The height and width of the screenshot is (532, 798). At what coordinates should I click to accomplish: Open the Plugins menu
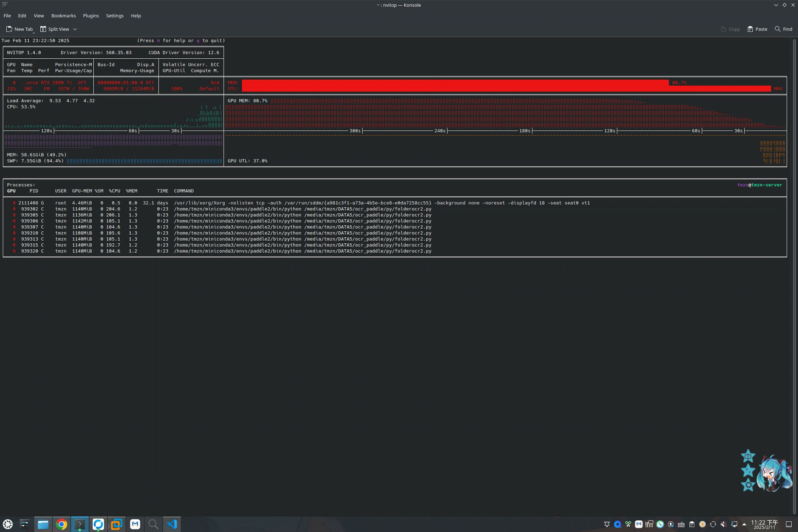pos(91,16)
